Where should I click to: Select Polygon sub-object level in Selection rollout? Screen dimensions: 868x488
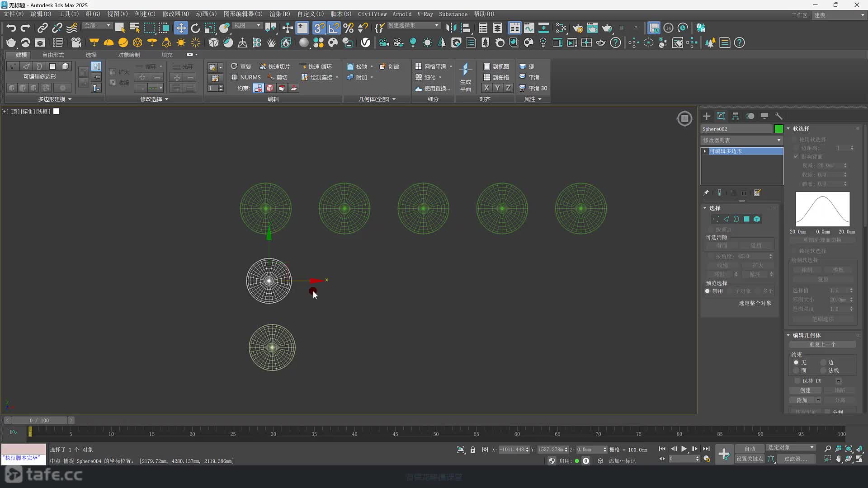pyautogui.click(x=746, y=219)
